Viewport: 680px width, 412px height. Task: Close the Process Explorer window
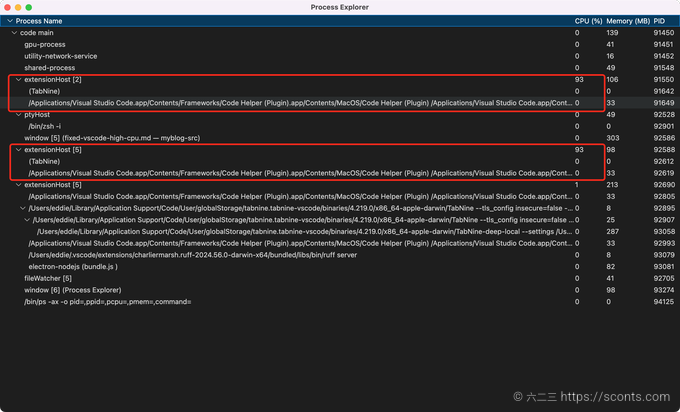pos(7,7)
